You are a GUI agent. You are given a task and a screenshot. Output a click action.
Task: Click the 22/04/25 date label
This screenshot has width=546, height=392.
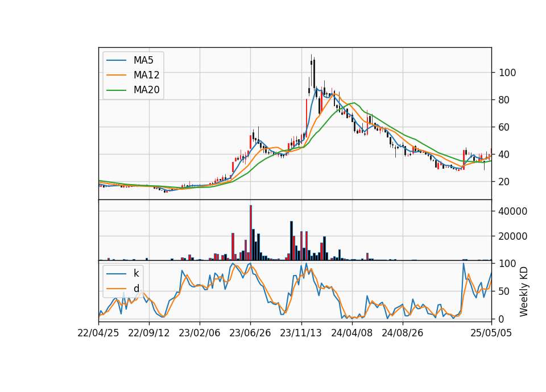coord(98,333)
